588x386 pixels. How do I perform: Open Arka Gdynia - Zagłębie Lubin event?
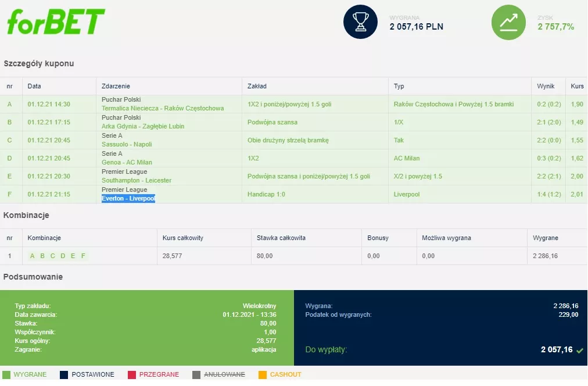143,126
